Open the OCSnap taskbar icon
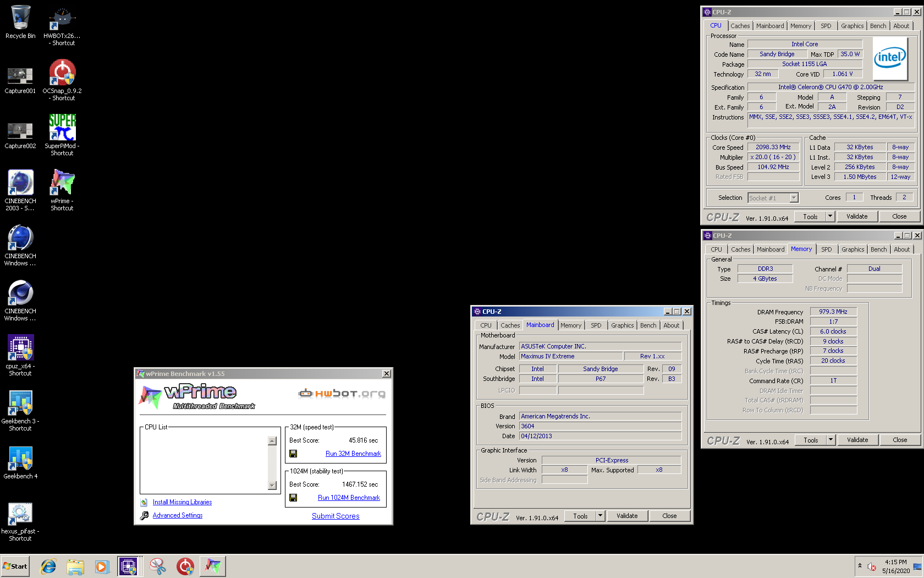 (185, 566)
